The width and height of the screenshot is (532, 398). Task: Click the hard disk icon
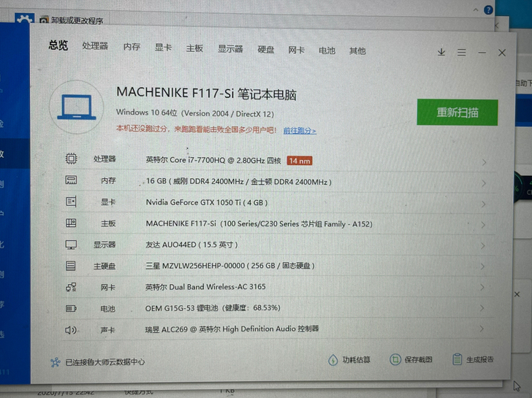click(71, 266)
